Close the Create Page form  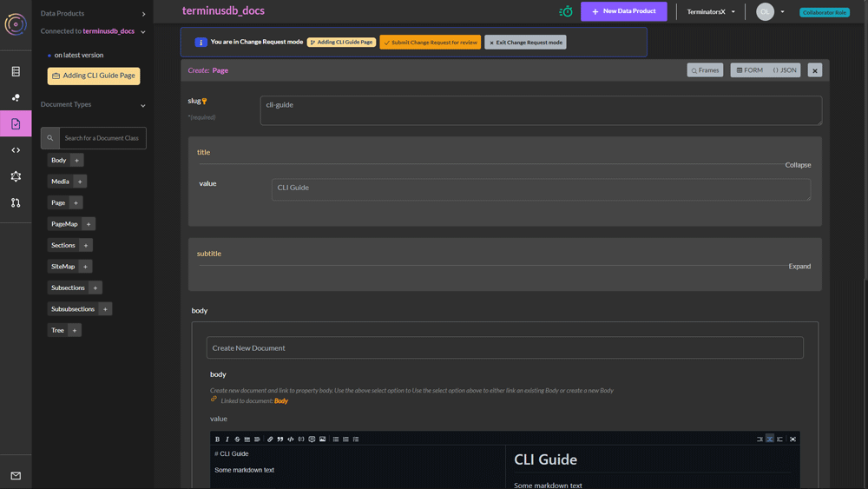click(815, 70)
